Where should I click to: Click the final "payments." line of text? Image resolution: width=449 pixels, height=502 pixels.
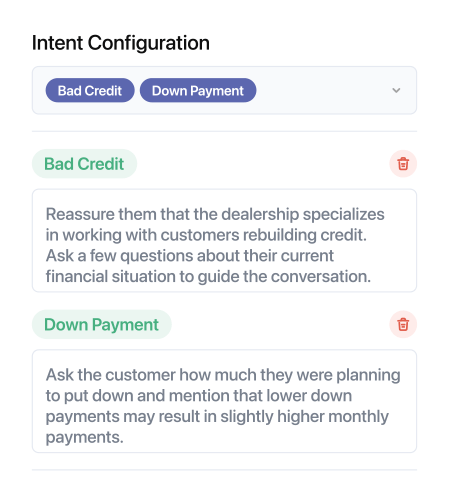click(85, 437)
